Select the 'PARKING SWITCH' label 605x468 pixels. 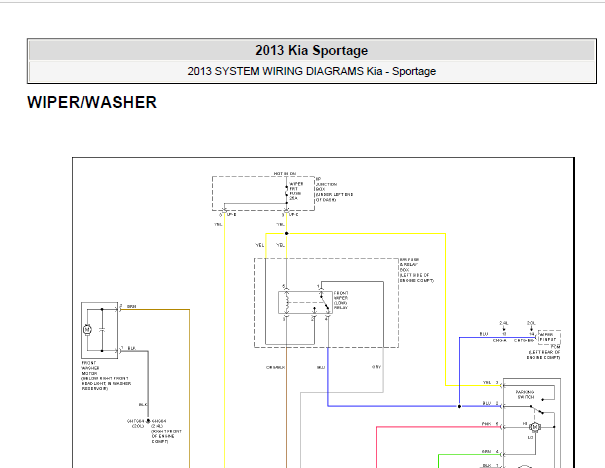click(x=525, y=394)
